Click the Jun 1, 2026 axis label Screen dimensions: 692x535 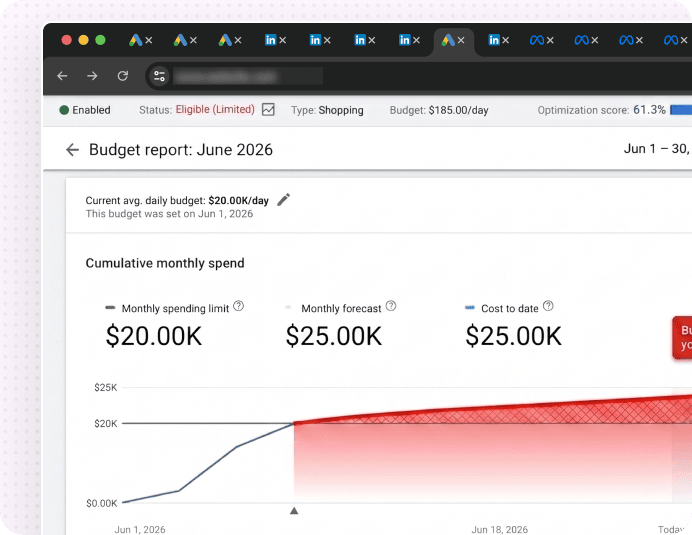click(x=140, y=529)
